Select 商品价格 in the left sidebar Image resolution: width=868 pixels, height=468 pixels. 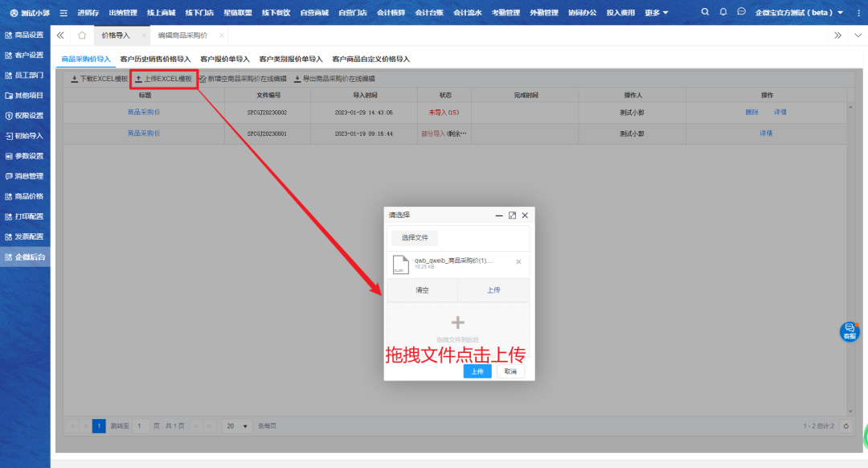(x=25, y=196)
